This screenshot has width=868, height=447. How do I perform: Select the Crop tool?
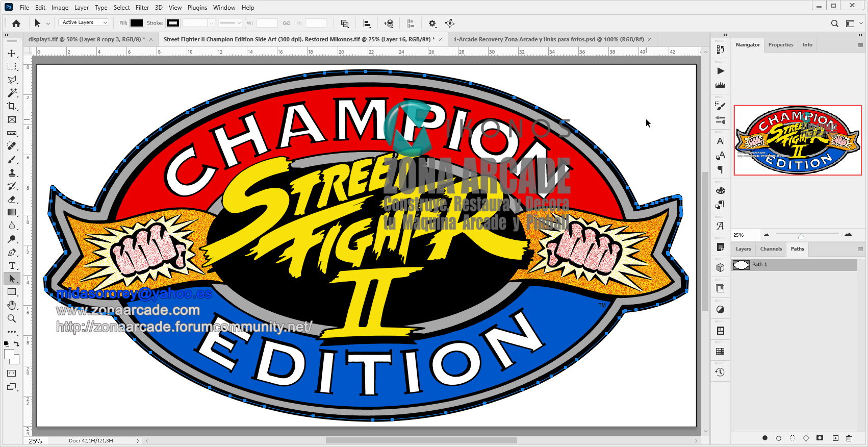pos(12,106)
